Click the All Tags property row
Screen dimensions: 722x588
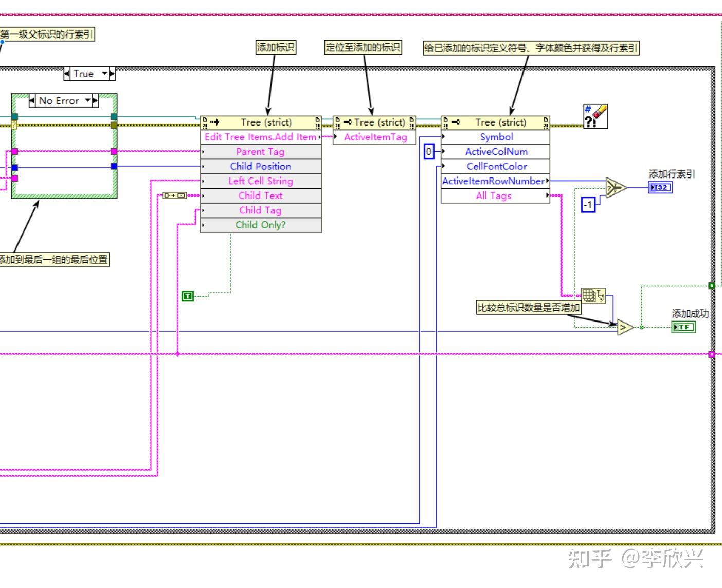point(496,195)
